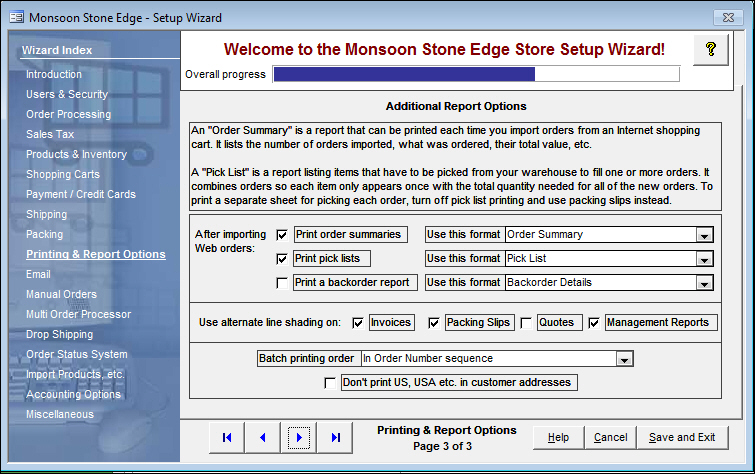Viewport: 755px width, 474px height.
Task: Advance to the next wizard page
Action: [299, 437]
